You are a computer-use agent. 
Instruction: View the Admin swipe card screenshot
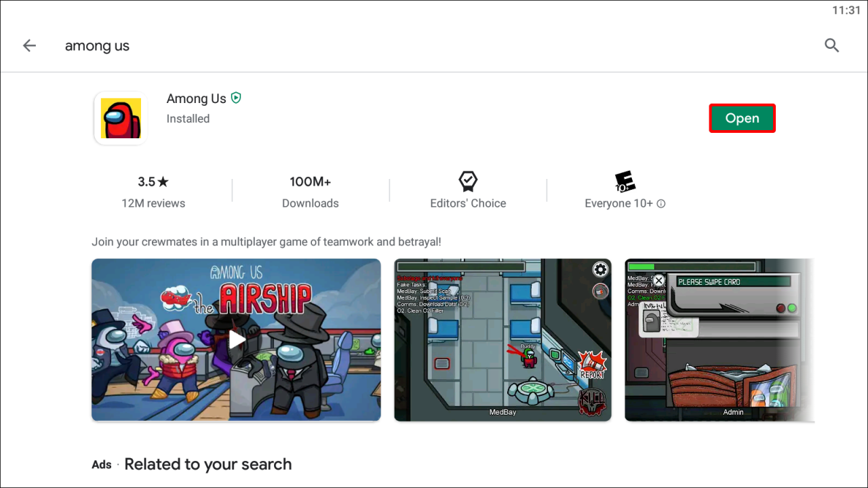pyautogui.click(x=719, y=340)
